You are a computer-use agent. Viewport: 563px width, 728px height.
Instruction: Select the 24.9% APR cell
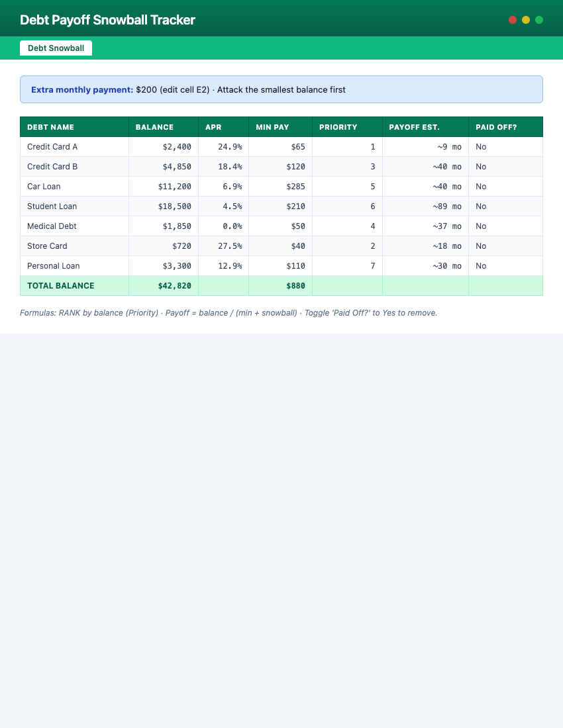[223, 147]
